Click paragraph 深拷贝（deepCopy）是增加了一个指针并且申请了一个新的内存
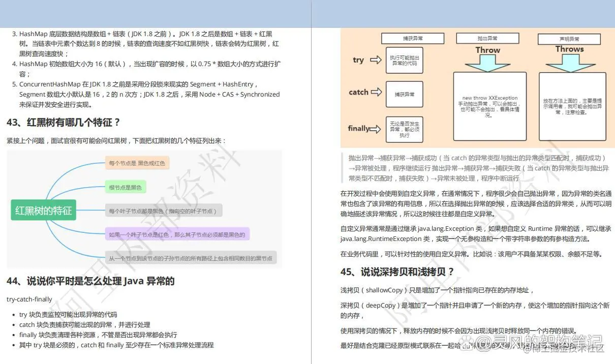The image size is (615, 364). coord(475,310)
